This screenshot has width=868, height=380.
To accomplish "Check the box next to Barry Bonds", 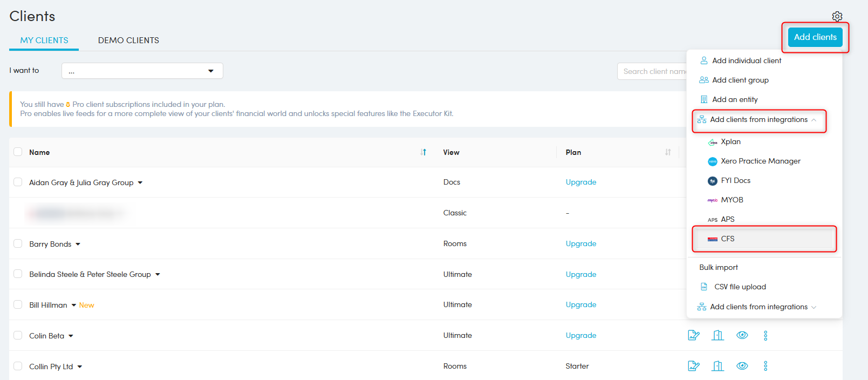I will 18,244.
